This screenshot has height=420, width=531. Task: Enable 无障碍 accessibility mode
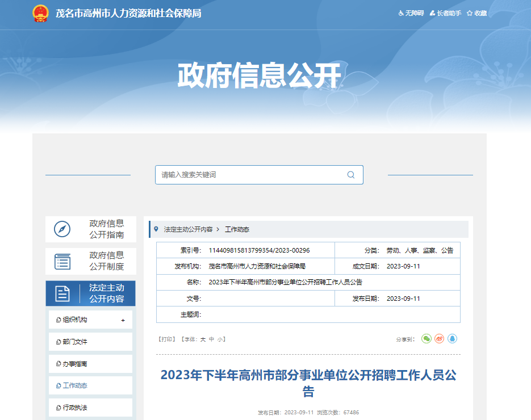point(411,13)
